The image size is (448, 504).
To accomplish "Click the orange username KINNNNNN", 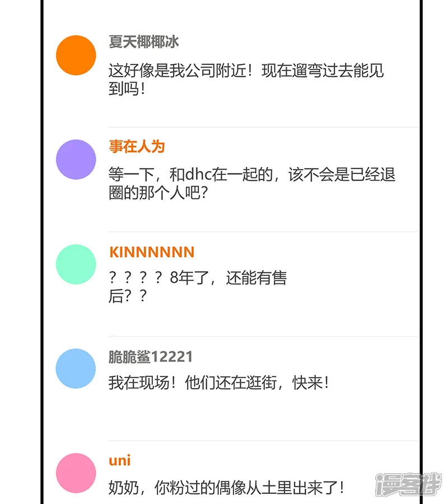I will 152,252.
